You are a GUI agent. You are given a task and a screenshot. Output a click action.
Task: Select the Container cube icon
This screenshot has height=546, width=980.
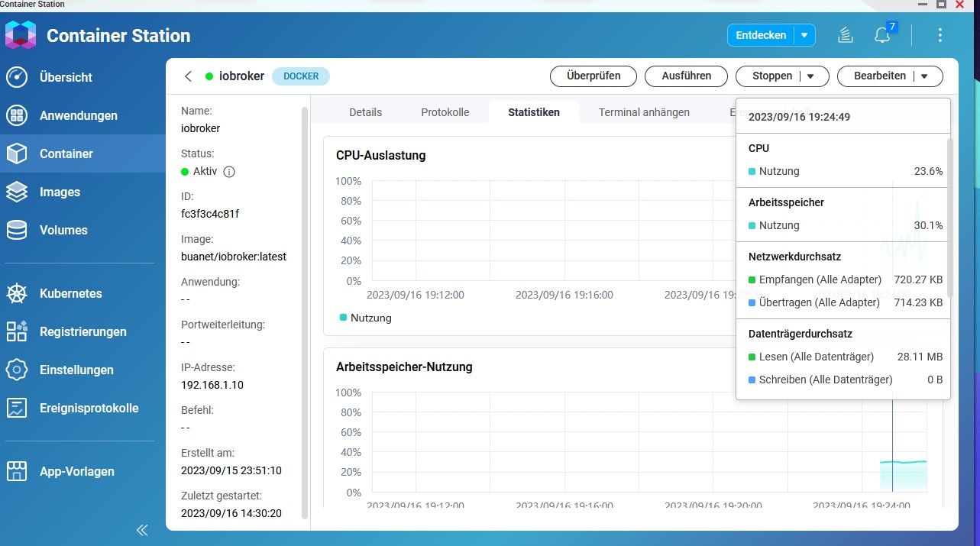coord(17,153)
